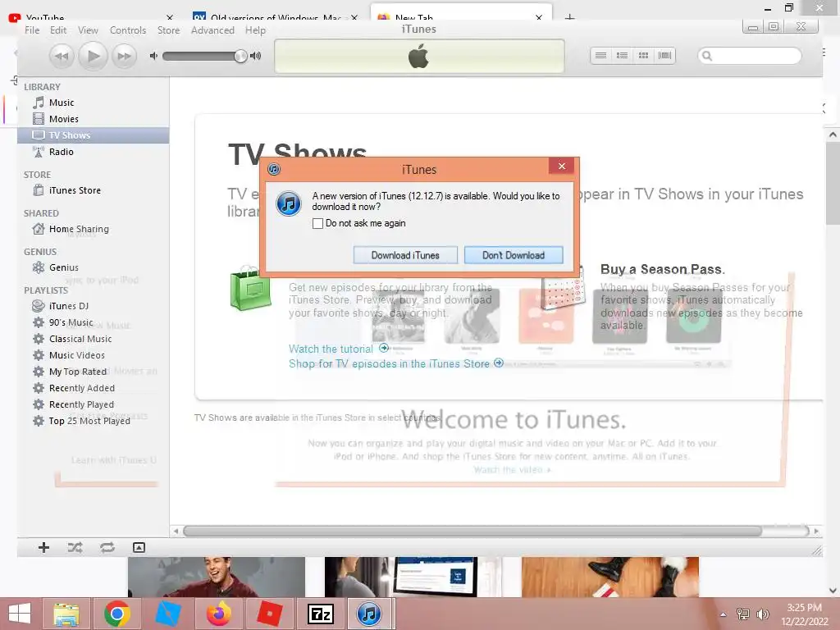The image size is (840, 630).
Task: Click the Play button in iTunes
Action: [x=94, y=56]
